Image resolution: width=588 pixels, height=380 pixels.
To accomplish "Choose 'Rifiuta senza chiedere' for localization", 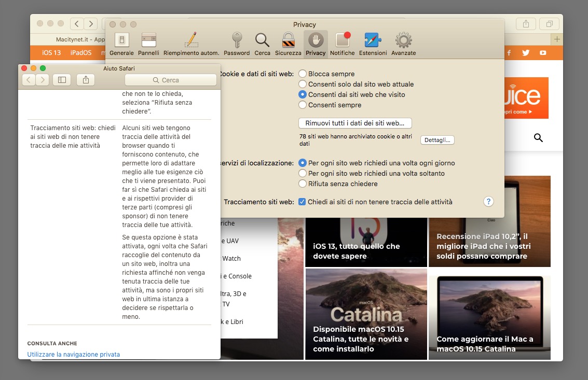I will (303, 184).
